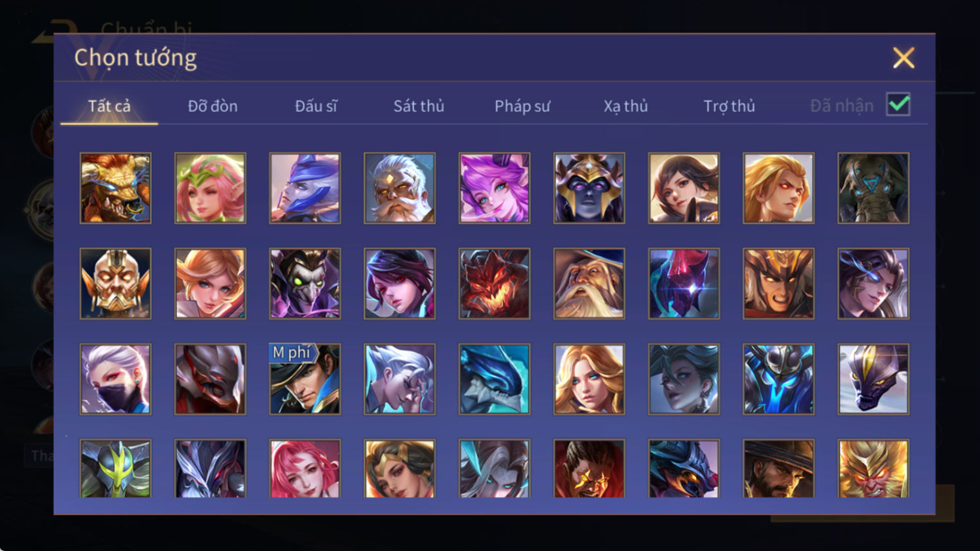Switch to the 'Đỡ đòn' tab

(212, 106)
